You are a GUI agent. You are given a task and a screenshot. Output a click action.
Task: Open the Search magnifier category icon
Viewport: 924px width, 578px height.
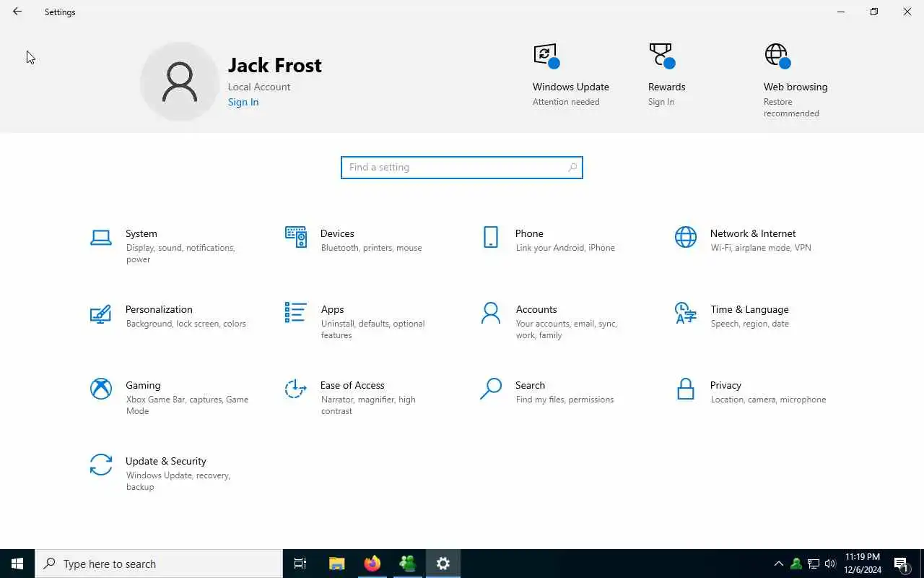[491, 389]
